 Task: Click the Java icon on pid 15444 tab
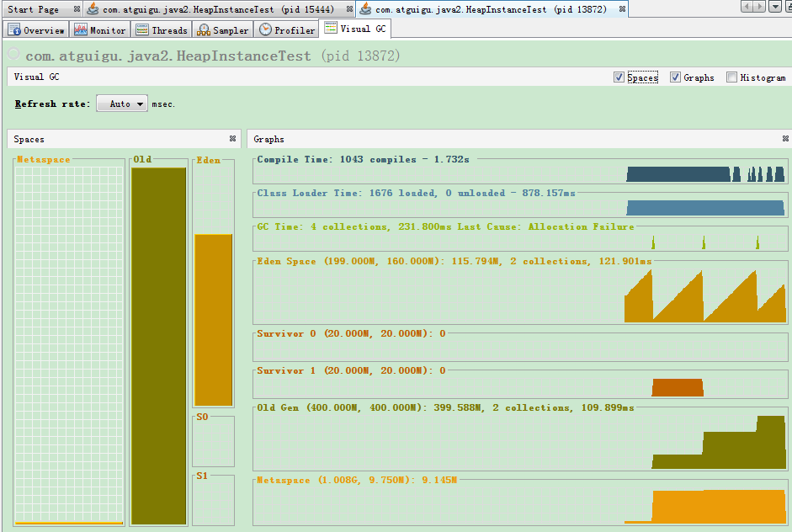[x=93, y=8]
